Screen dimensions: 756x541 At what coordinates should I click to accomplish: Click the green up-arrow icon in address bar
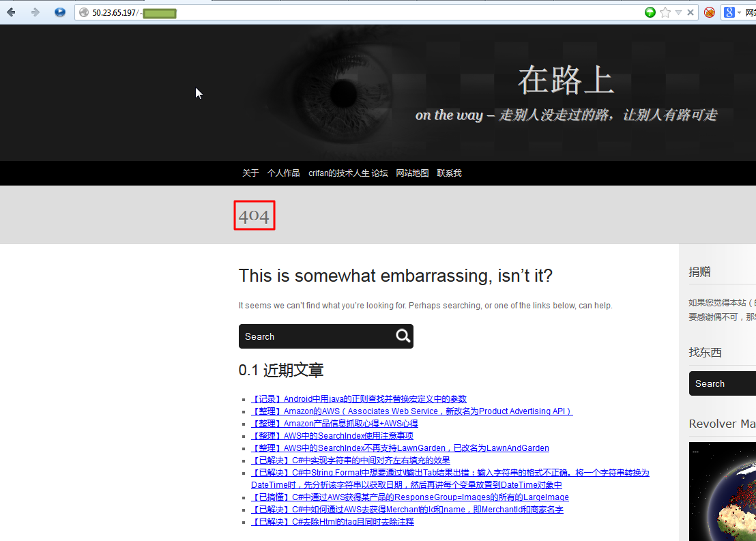(x=650, y=12)
